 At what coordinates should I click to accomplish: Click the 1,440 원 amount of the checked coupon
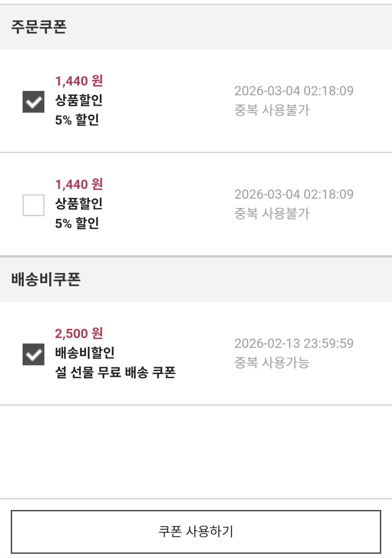(x=79, y=81)
